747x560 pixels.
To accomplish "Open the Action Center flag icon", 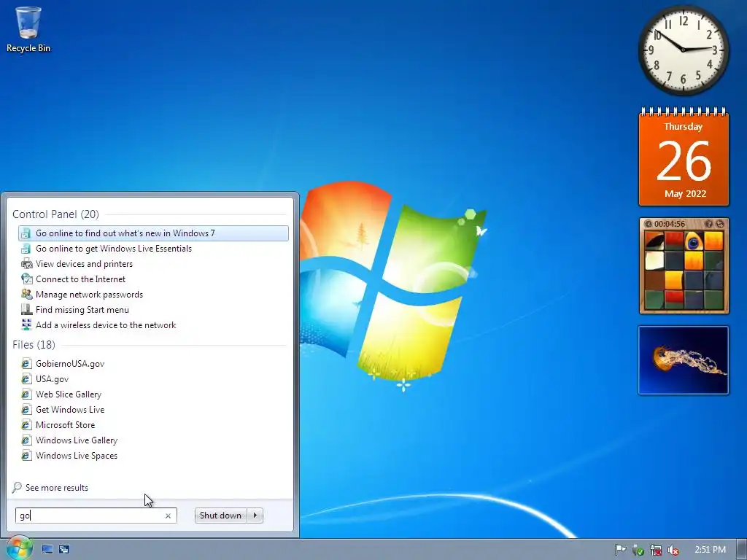I will pos(620,550).
